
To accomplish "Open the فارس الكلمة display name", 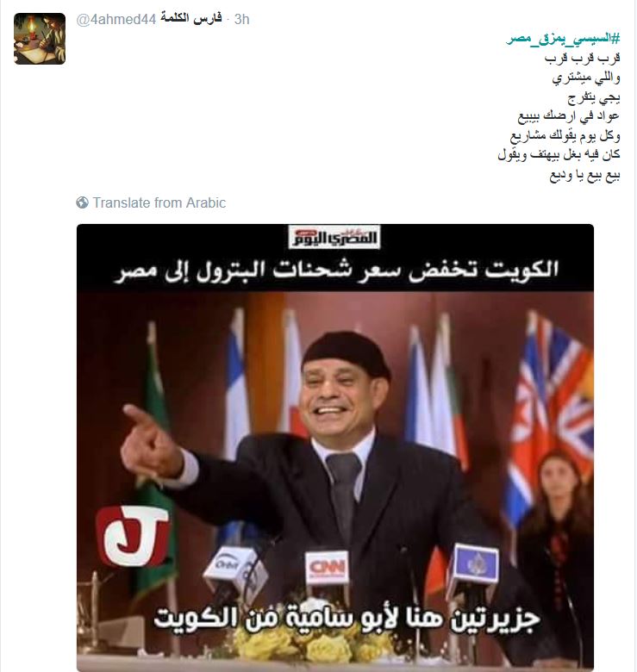I will [191, 18].
